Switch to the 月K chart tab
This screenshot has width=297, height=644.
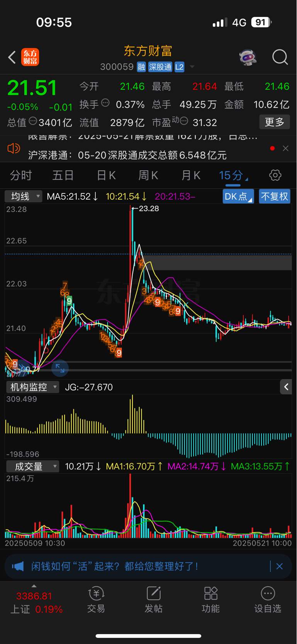coord(191,176)
